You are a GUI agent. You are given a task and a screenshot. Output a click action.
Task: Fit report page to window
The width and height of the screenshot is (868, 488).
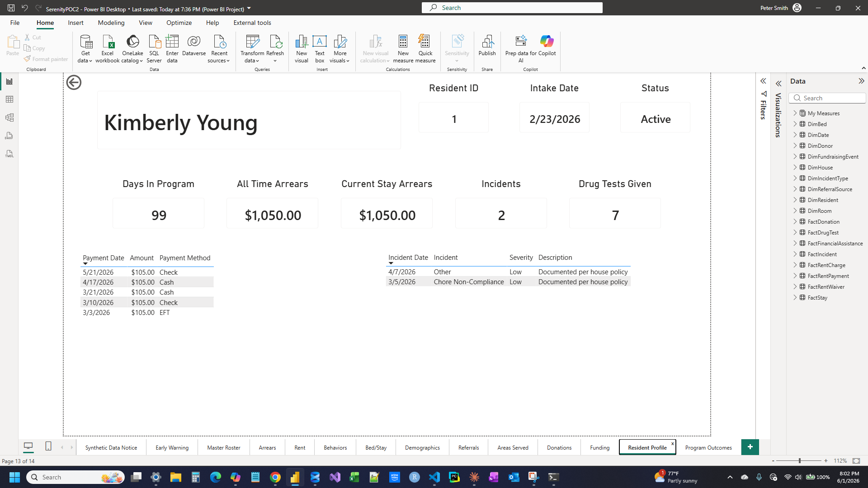point(856,460)
